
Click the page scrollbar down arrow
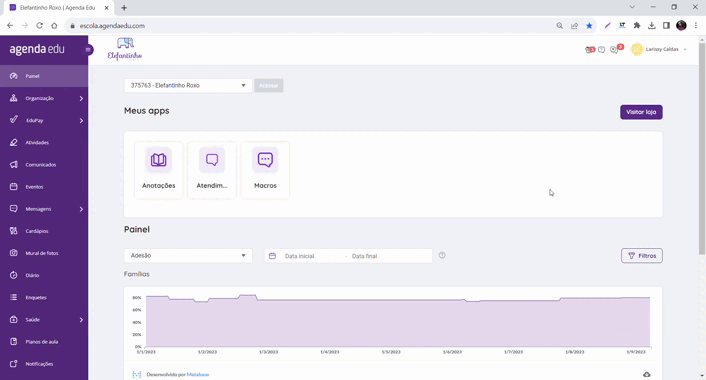tap(702, 375)
